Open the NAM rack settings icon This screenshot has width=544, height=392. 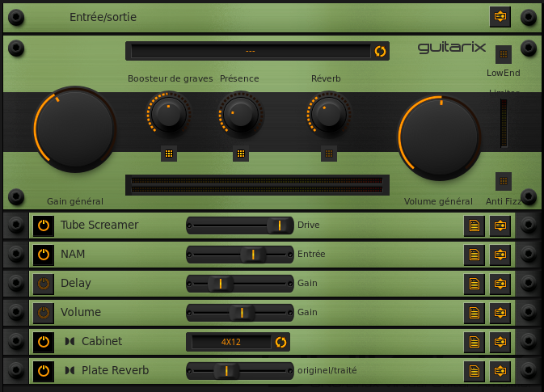(500, 255)
